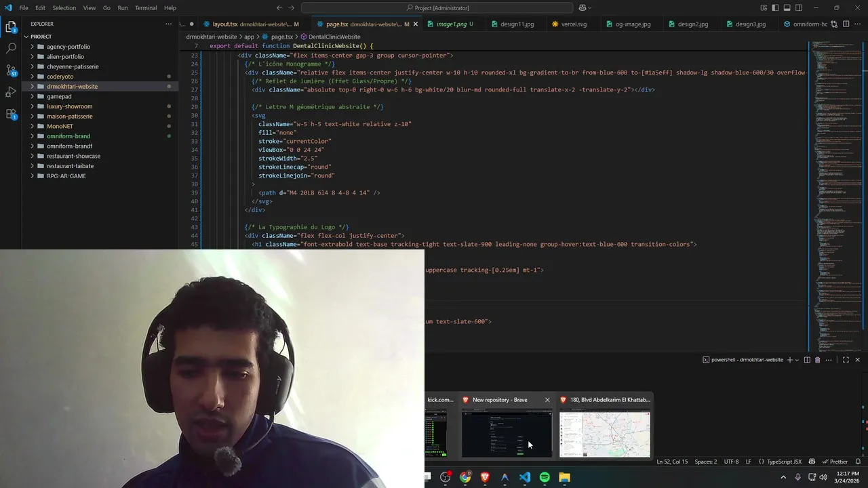This screenshot has width=868, height=488.
Task: Toggle the bottom panel visibility
Action: click(787, 7)
